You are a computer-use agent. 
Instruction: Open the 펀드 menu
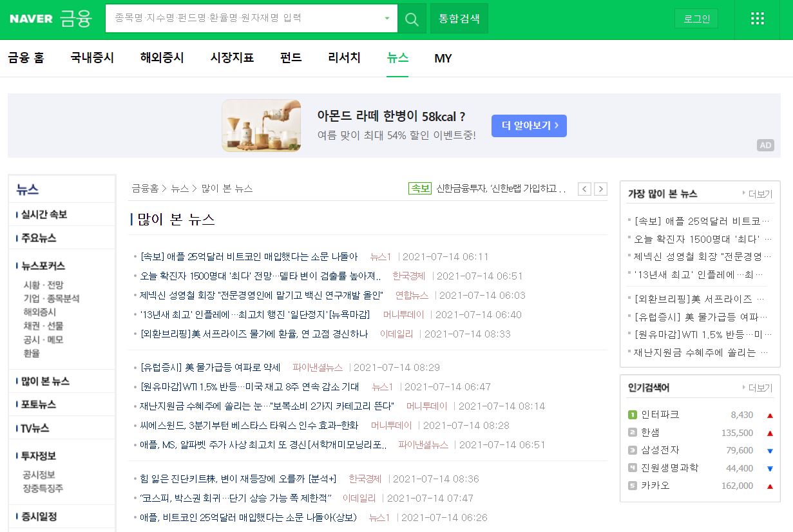tap(291, 58)
